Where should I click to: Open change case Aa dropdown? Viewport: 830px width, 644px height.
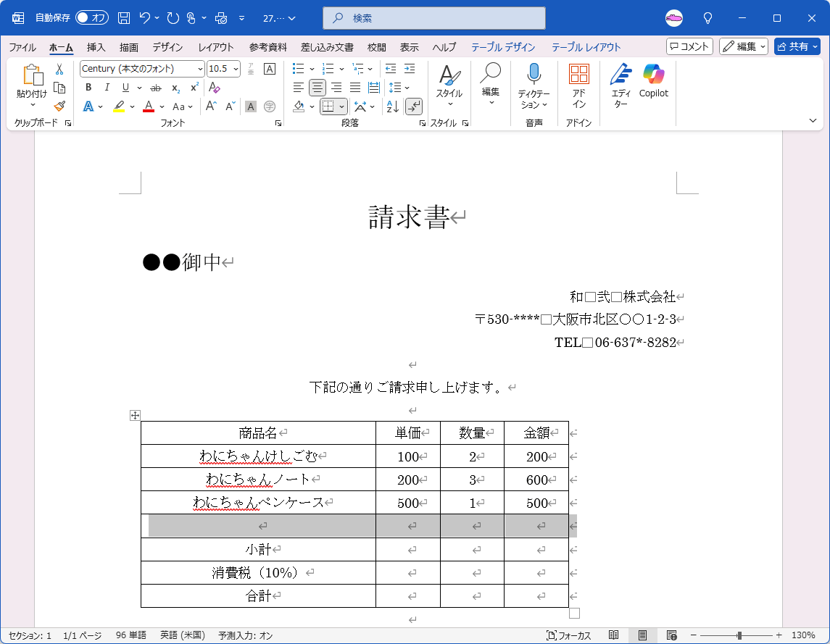click(183, 106)
